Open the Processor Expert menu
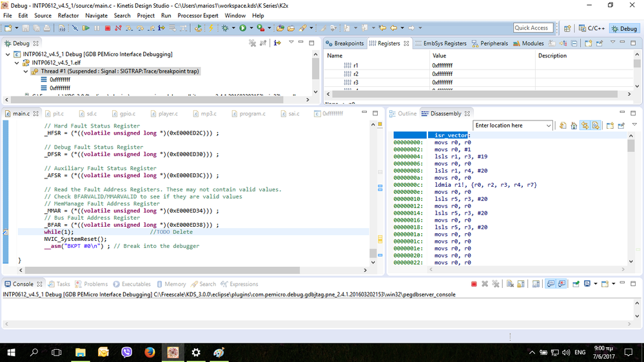 click(x=198, y=15)
